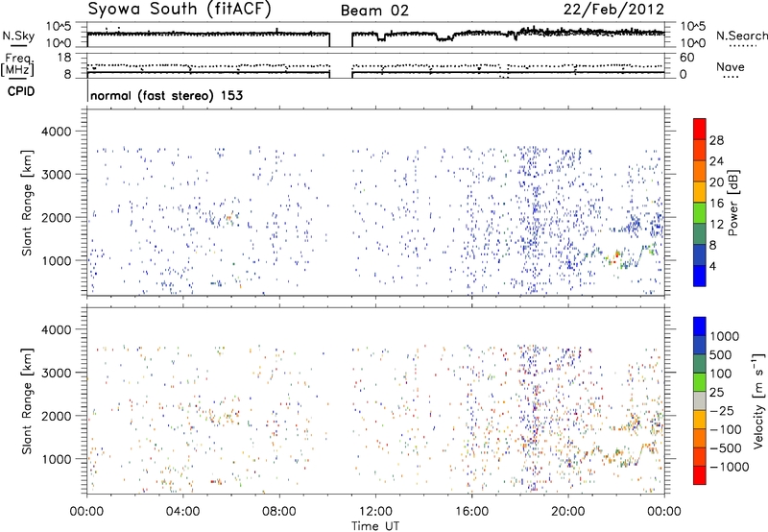Click the "04:00" time tick label
Screen dimensions: 768x532
click(x=182, y=512)
